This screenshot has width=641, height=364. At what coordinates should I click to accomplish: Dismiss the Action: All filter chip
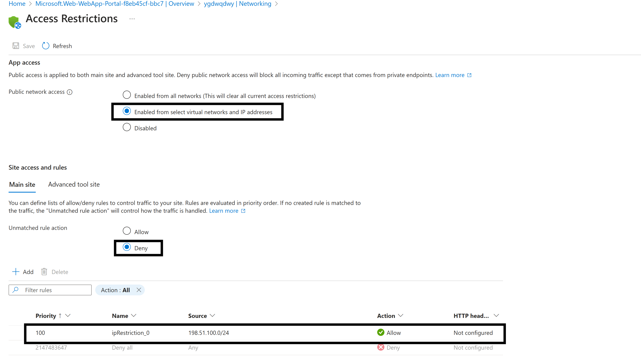(x=139, y=290)
